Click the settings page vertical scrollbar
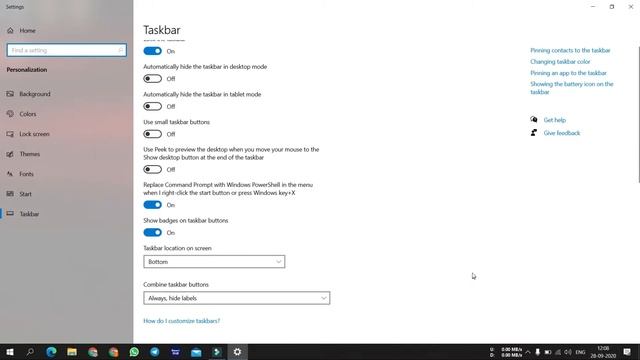 [x=638, y=114]
